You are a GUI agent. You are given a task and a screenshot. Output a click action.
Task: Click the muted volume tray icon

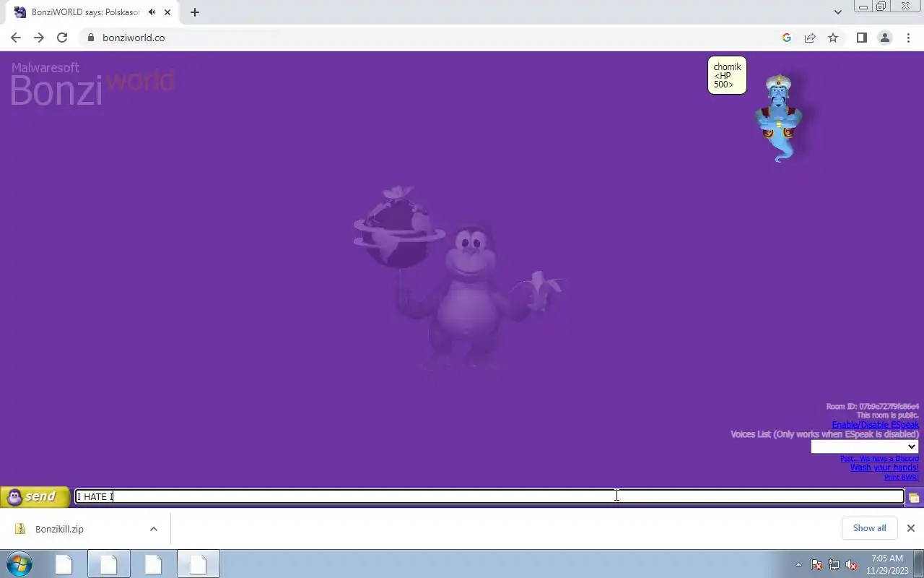click(x=851, y=564)
